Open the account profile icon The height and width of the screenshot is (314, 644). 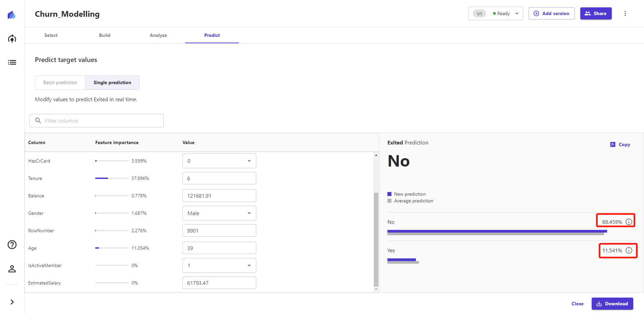pyautogui.click(x=12, y=269)
